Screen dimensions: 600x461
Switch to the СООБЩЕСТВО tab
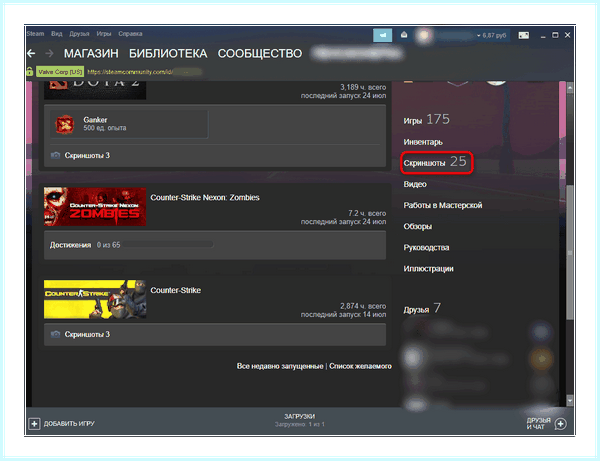coord(260,53)
